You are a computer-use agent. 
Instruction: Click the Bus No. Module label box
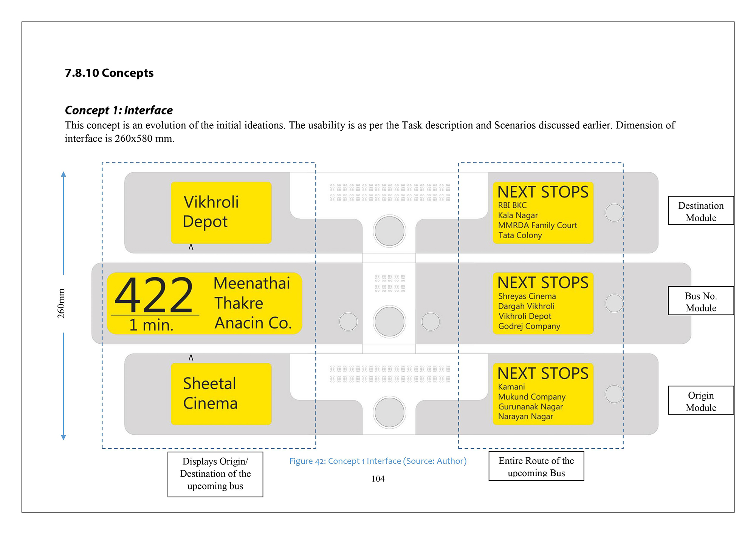pyautogui.click(x=700, y=301)
